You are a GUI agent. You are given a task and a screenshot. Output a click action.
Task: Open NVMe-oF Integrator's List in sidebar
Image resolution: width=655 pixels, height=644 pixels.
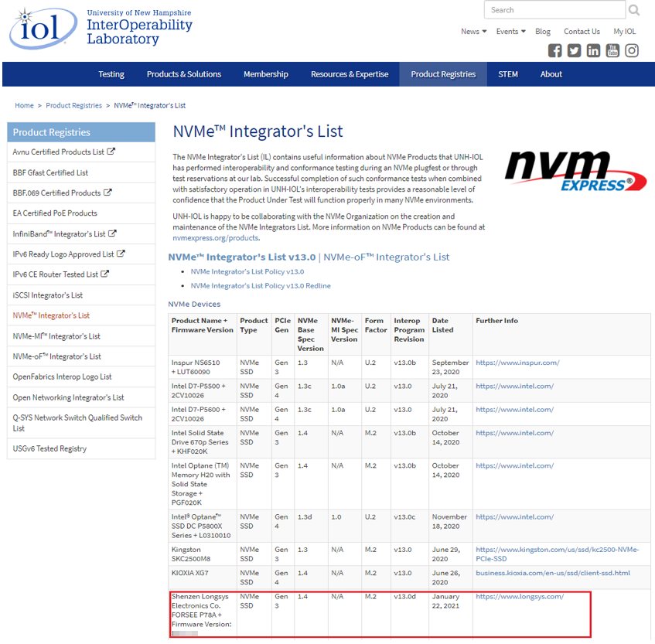(x=81, y=356)
